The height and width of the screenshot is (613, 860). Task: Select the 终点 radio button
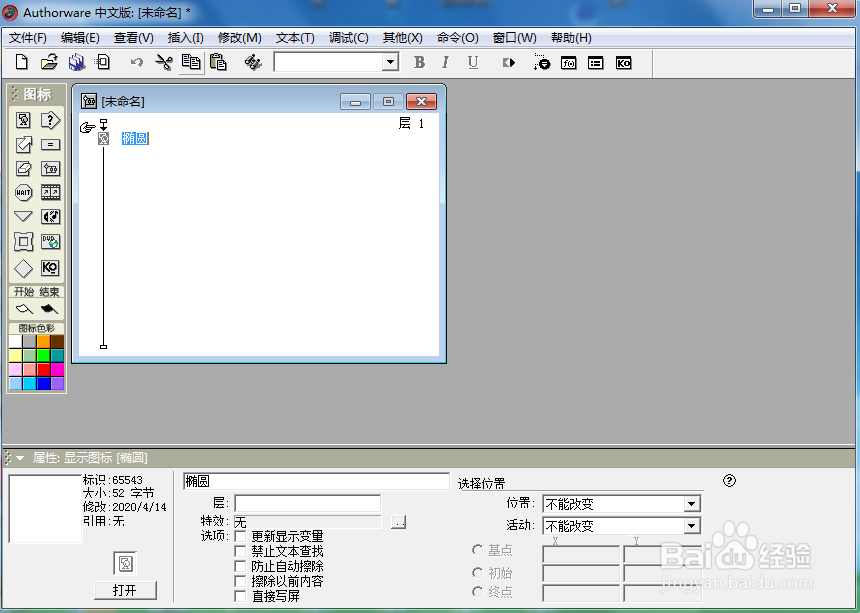(478, 592)
